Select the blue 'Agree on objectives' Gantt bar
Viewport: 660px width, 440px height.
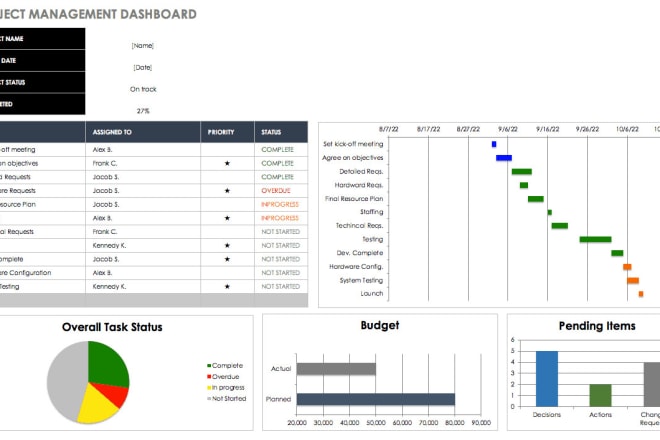(x=504, y=158)
